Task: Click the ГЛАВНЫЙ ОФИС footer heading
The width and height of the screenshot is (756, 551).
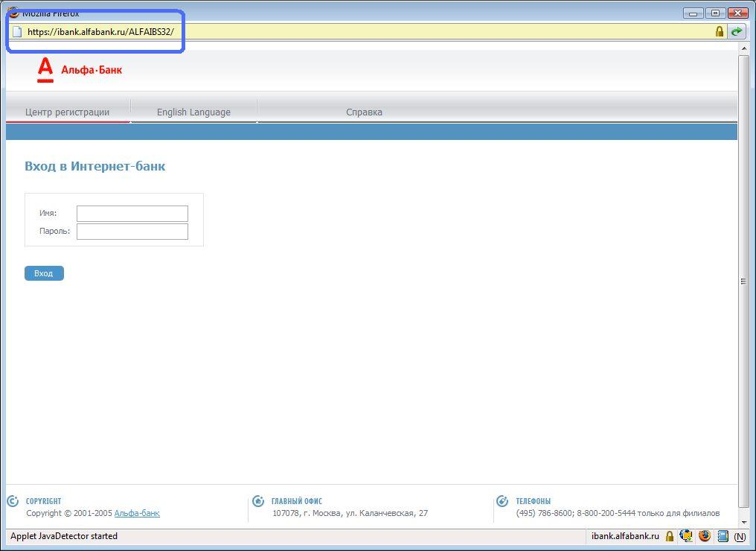Action: click(296, 501)
